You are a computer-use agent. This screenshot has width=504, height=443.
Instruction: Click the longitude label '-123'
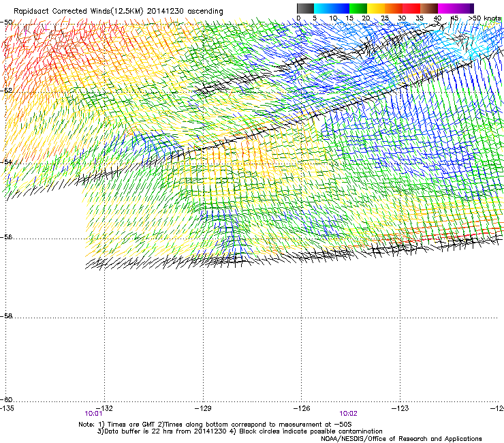pos(400,408)
